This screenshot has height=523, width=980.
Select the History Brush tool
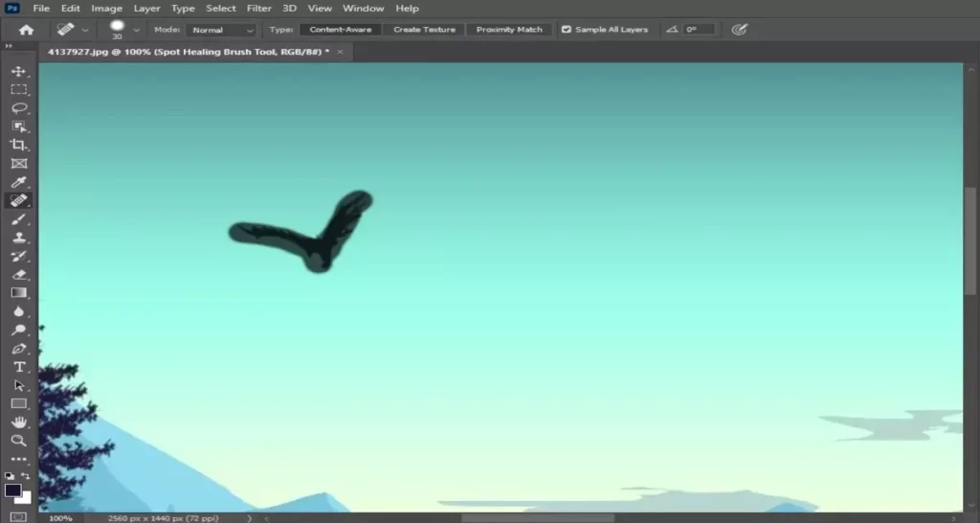point(19,256)
